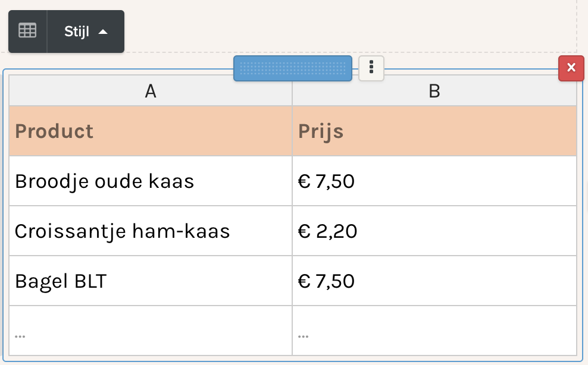
Task: Click empty placeholder cell in column B
Action: [434, 331]
